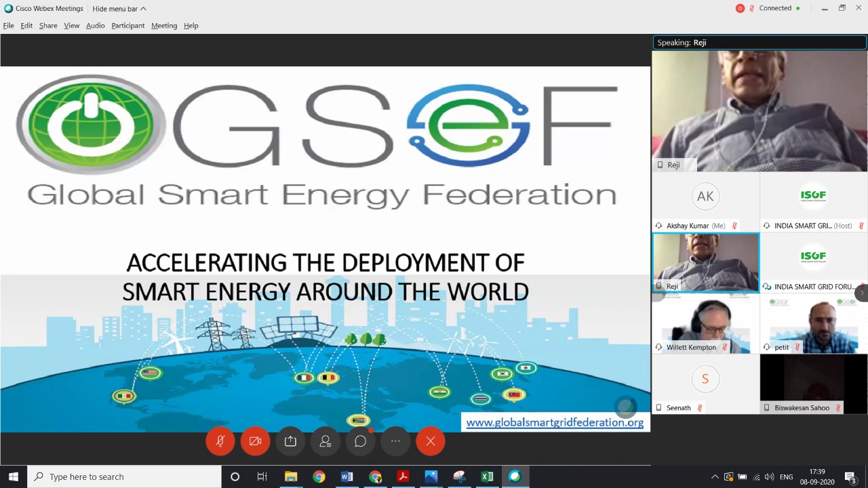Open Cortana circle icon in taskbar
This screenshot has width=868, height=488.
[x=235, y=476]
